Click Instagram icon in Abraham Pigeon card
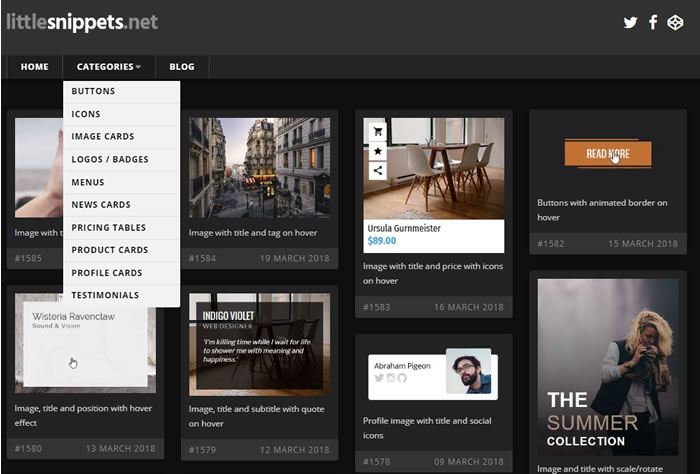Screen dimensions: 700x474 tap(391, 378)
